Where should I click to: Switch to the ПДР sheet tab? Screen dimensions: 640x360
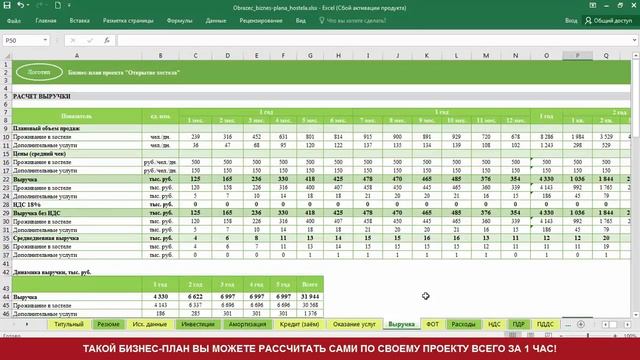[518, 324]
